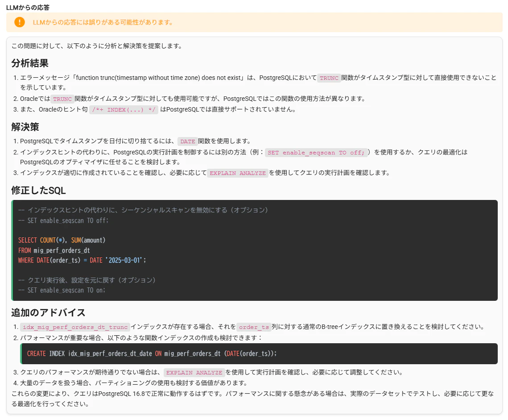
Task: Select the 'LLMからの応答' title at top
Action: pyautogui.click(x=28, y=8)
